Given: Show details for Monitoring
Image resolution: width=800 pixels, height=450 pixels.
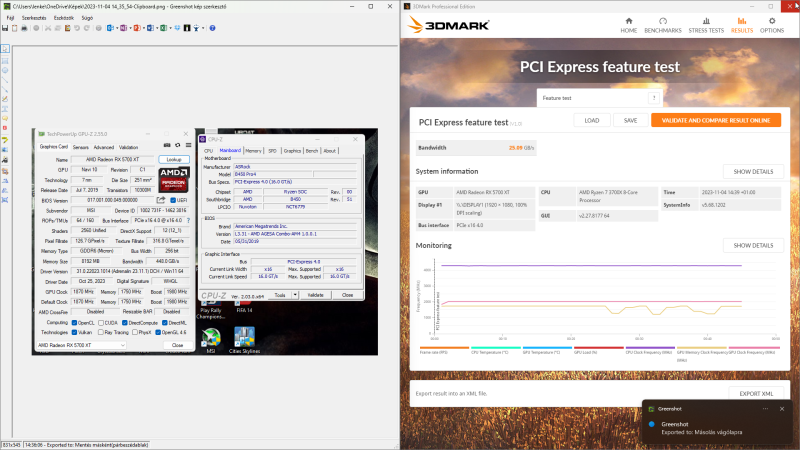Looking at the screenshot, I should pos(753,245).
